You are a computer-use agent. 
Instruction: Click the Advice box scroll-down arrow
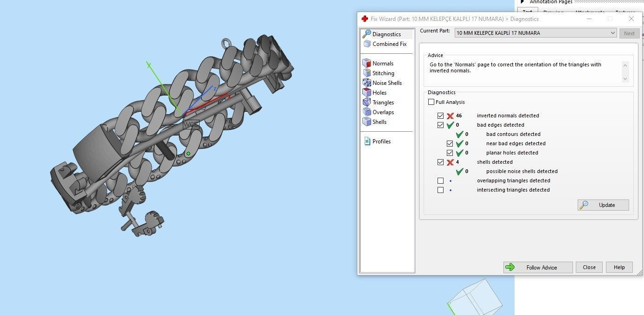[625, 78]
